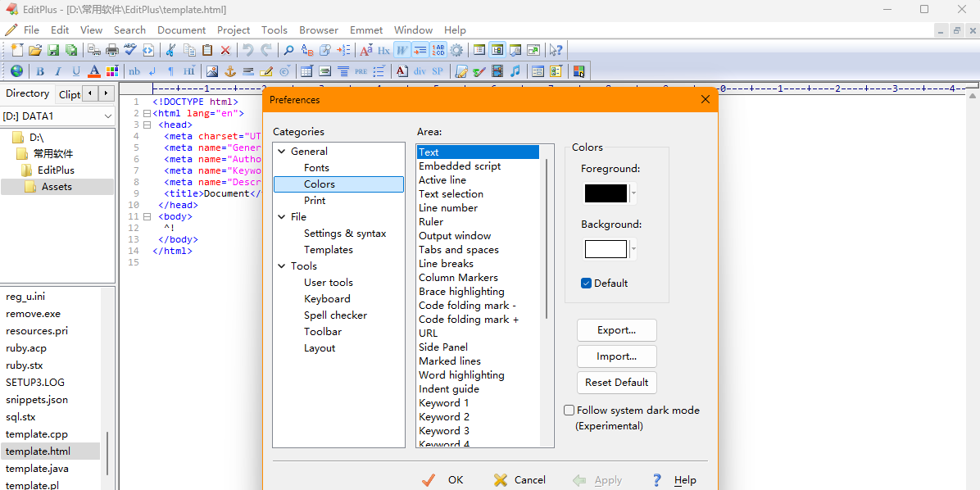Image resolution: width=980 pixels, height=490 pixels.
Task: Apply Bold with the B icon
Action: (x=39, y=70)
